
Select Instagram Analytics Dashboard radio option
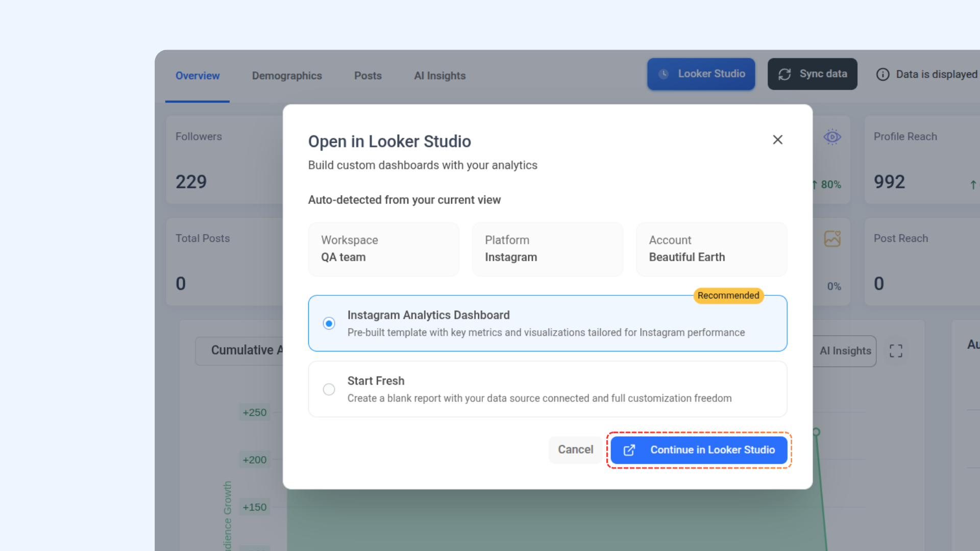click(329, 323)
